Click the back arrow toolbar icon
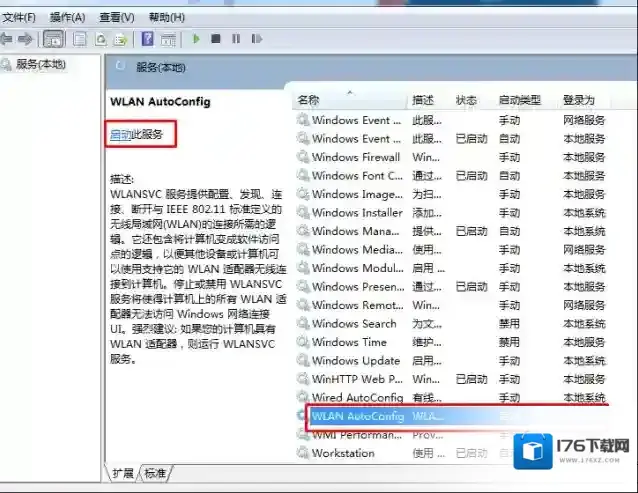 click(6, 39)
